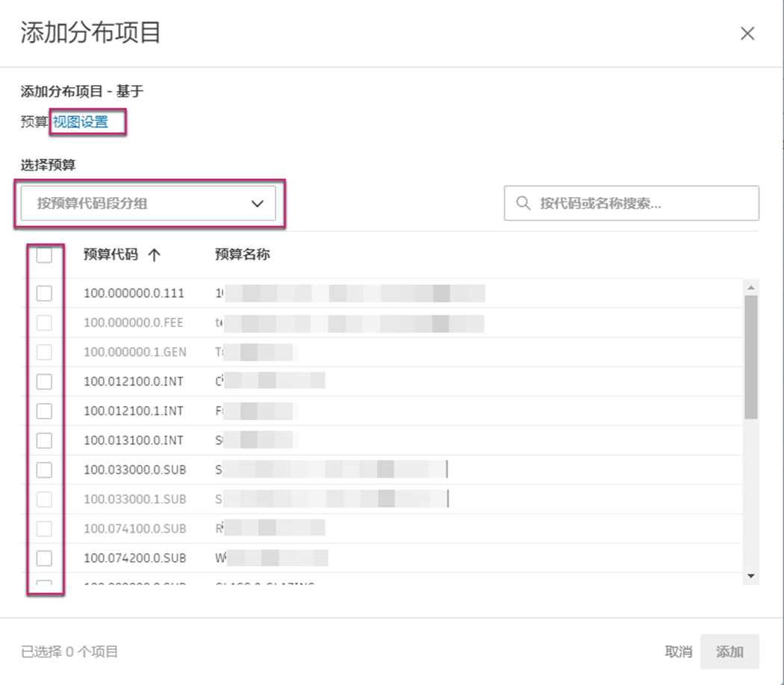The image size is (784, 685).
Task: Click the dropdown chevron on 按预算代码段分组
Action: click(x=258, y=203)
